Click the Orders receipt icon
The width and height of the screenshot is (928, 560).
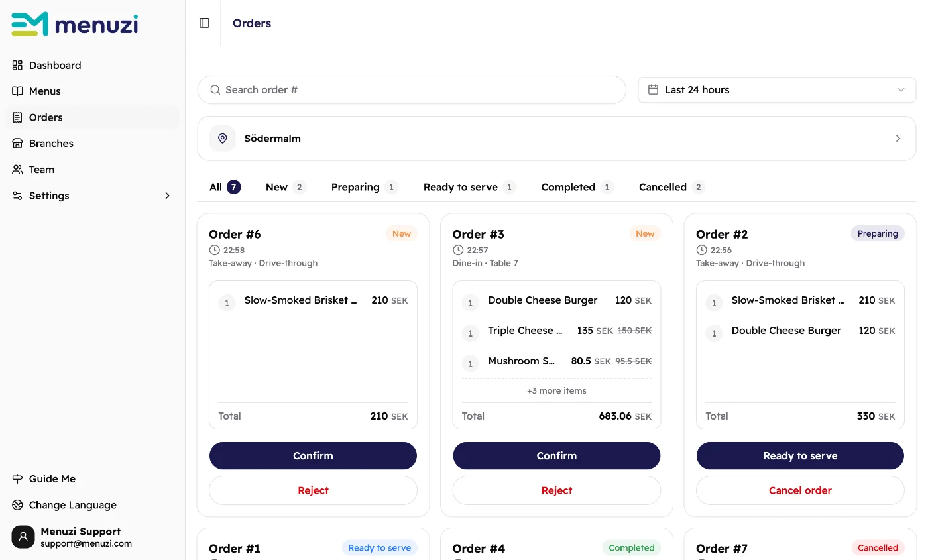[x=18, y=117]
